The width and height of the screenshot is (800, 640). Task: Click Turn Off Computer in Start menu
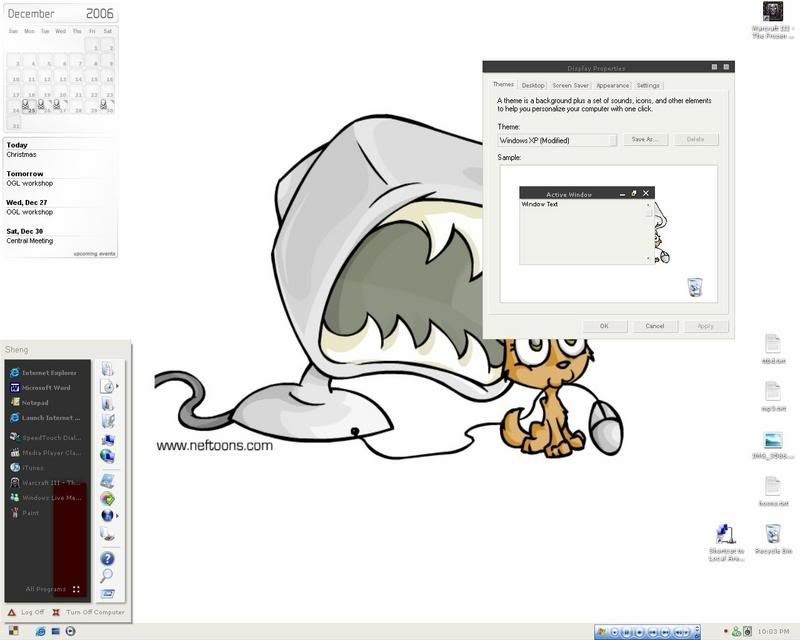tap(88, 612)
